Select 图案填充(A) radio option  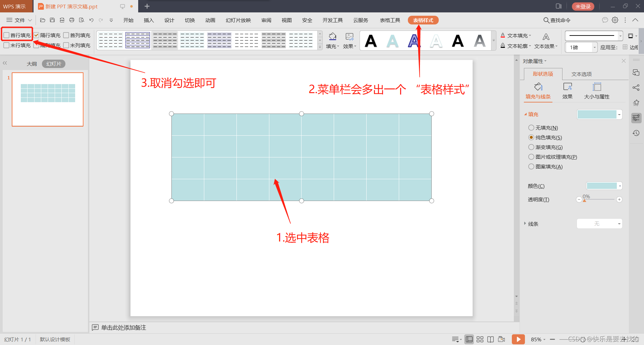point(531,166)
